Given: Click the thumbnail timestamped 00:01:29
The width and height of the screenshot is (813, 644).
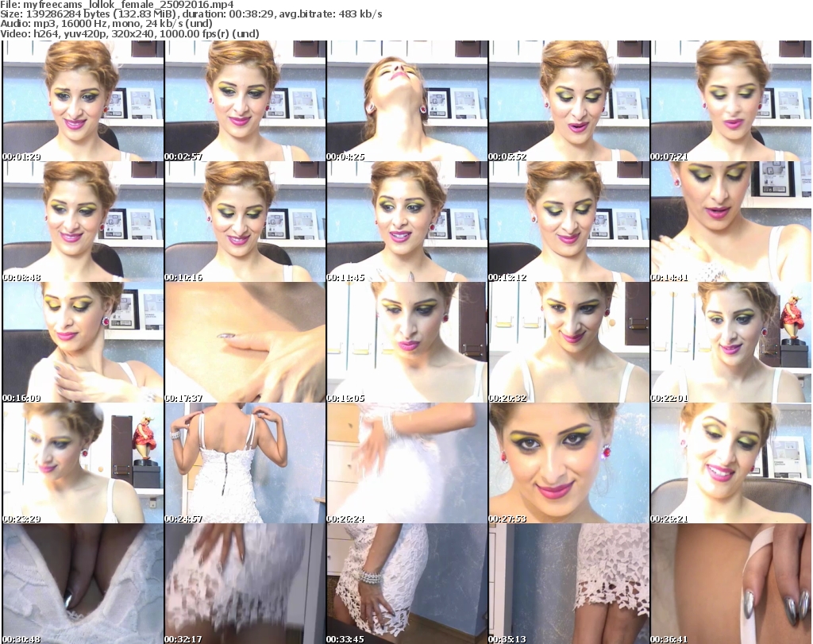Looking at the screenshot, I should pos(83,101).
